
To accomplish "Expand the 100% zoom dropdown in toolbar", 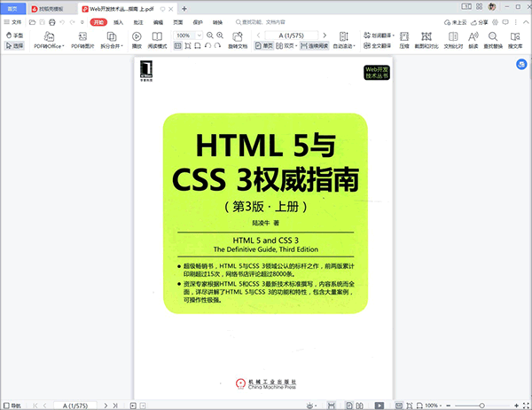I will tap(199, 35).
